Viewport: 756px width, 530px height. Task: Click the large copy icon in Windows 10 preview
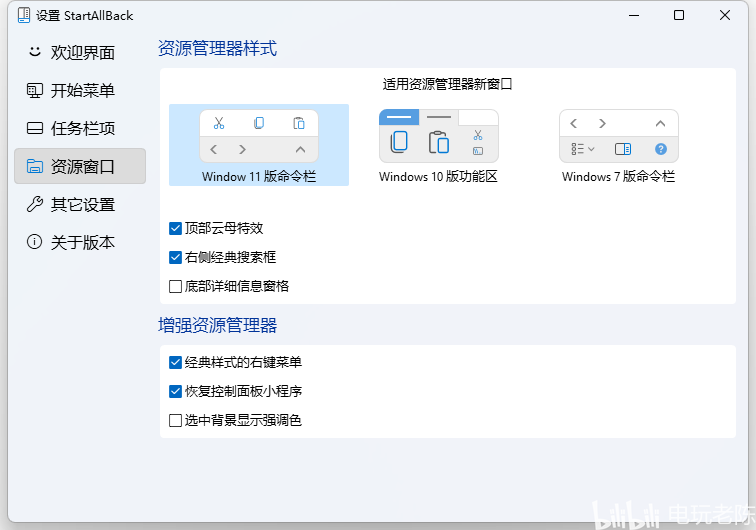tap(399, 142)
